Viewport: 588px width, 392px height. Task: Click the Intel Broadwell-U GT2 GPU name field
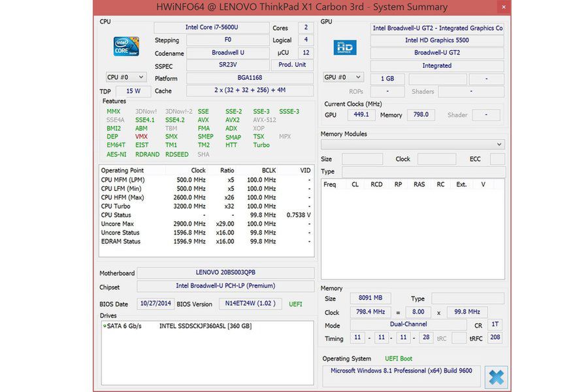pos(437,28)
